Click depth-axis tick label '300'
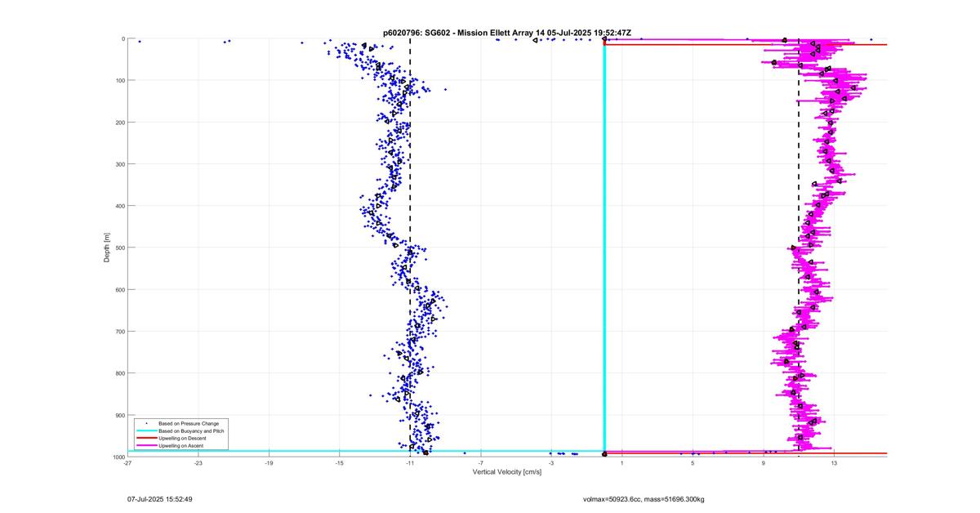Viewport: 980px width, 513px height. [x=119, y=164]
